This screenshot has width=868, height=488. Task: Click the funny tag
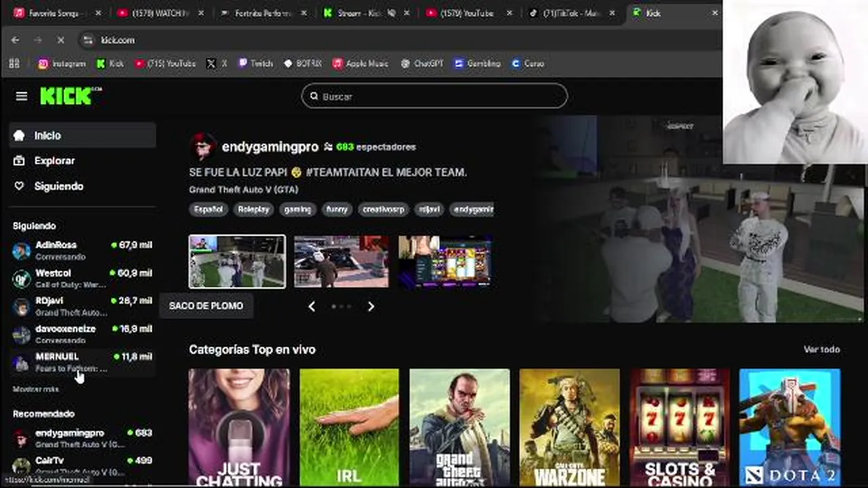(337, 209)
